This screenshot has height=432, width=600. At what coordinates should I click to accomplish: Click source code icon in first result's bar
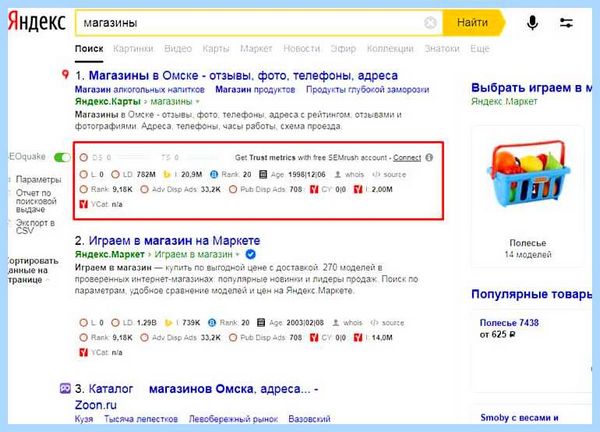click(376, 174)
